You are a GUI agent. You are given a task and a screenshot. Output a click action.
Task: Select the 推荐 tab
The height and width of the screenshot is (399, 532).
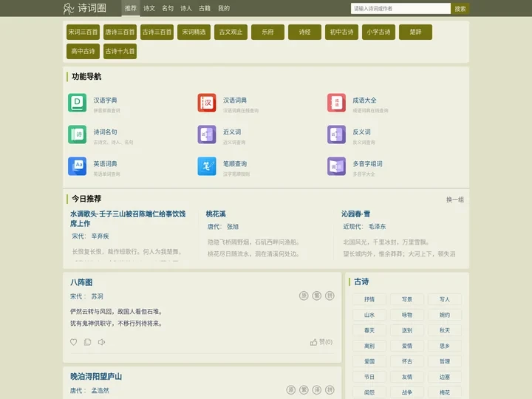click(x=131, y=8)
